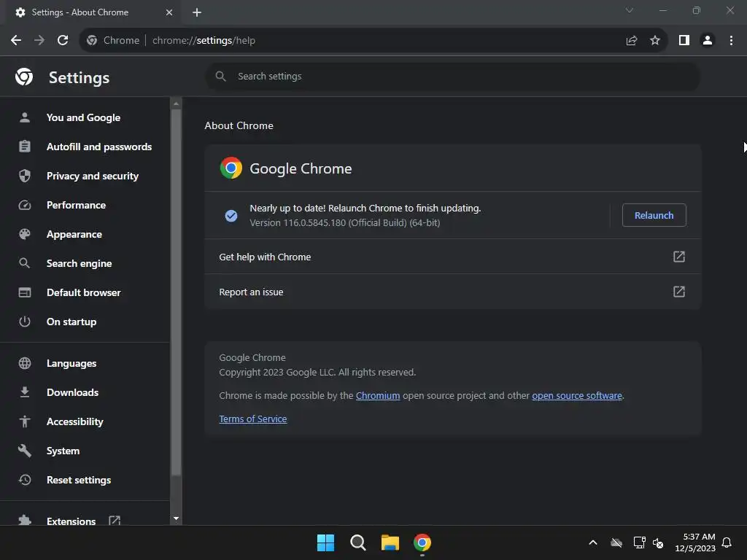The height and width of the screenshot is (560, 747).
Task: Click the Downloads arrow icon
Action: click(x=25, y=392)
